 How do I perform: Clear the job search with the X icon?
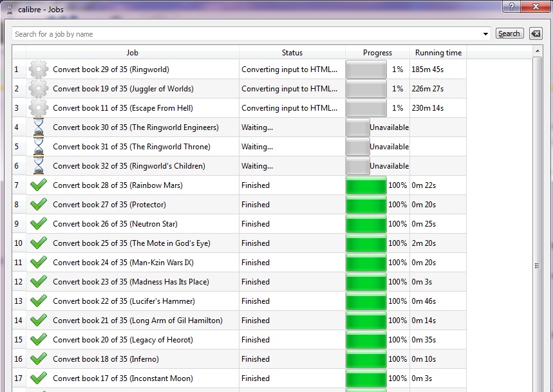click(x=536, y=34)
